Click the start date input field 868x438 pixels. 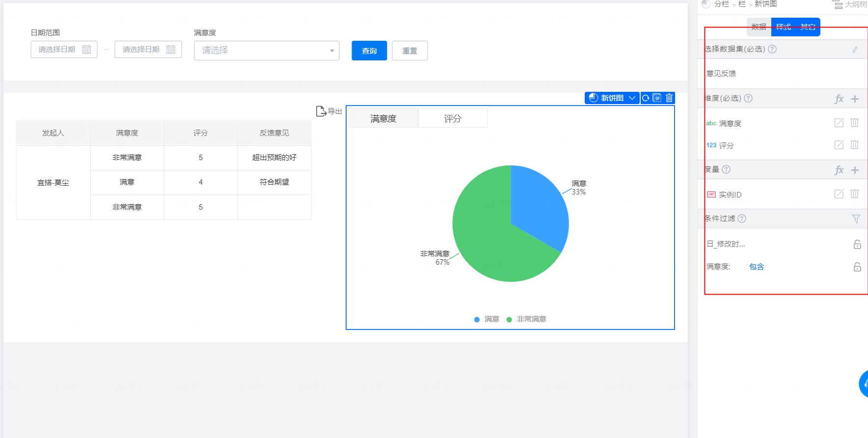coord(64,50)
